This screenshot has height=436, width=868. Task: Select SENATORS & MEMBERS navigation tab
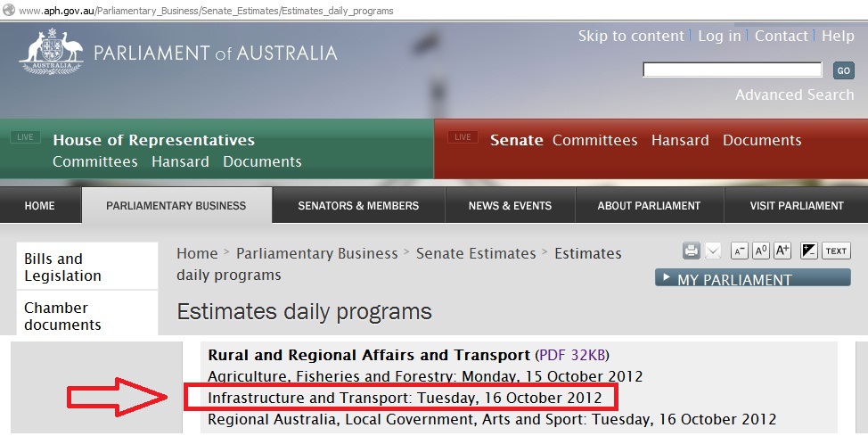coord(358,206)
